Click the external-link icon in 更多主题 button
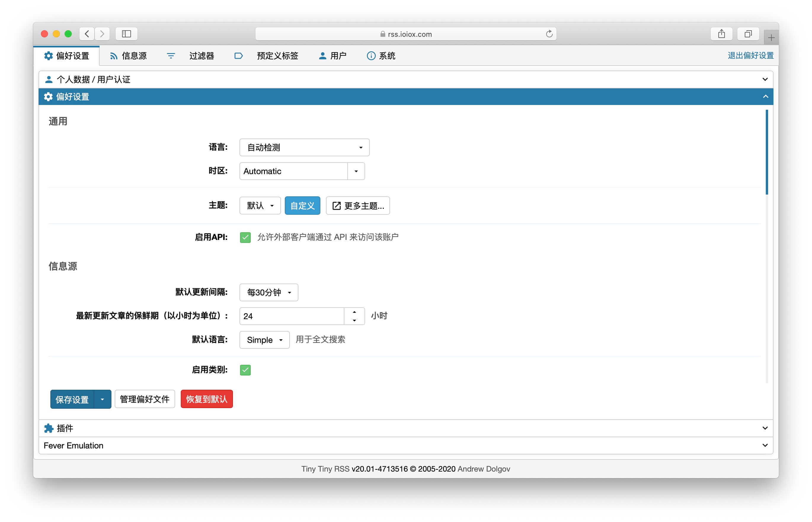Viewport: 812px width, 522px height. click(336, 206)
